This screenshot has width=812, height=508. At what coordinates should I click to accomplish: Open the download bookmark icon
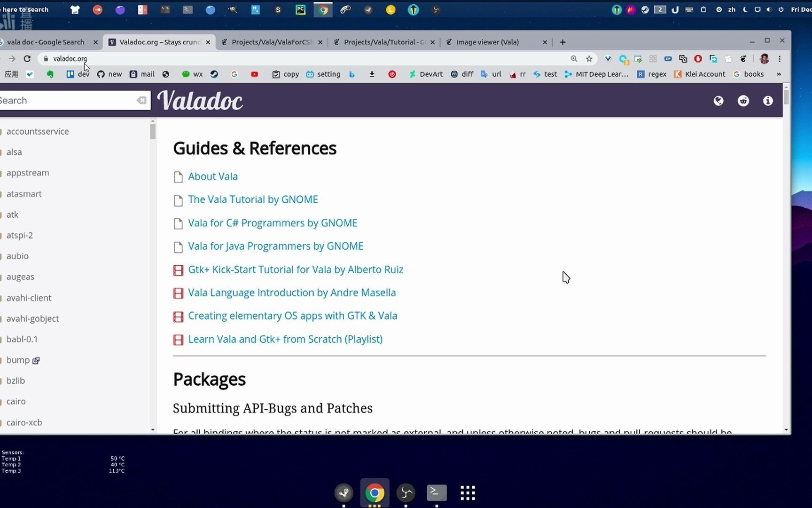[372, 74]
